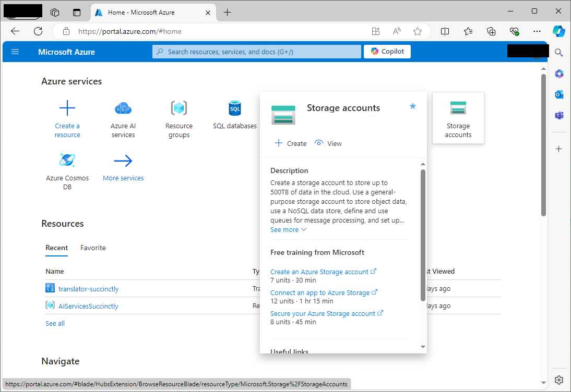Screen dimensions: 571x392
Task: Toggle the browser favorites star in address bar
Action: click(x=418, y=31)
